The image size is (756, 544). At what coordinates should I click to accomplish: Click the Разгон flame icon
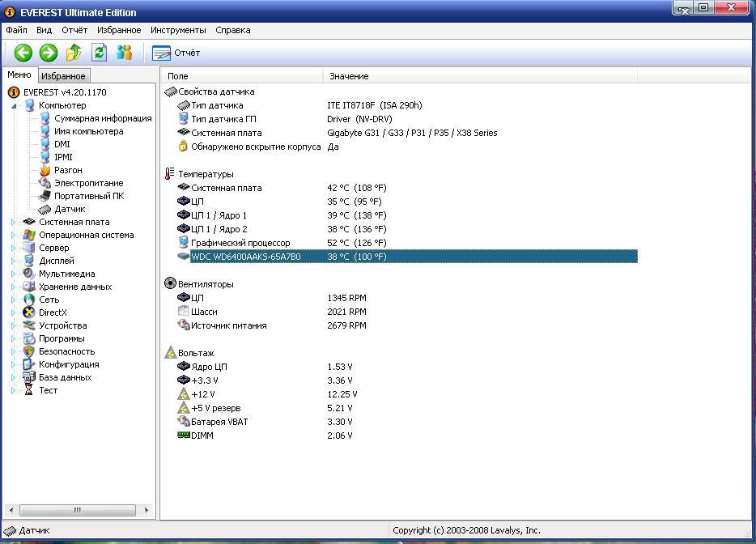(45, 170)
